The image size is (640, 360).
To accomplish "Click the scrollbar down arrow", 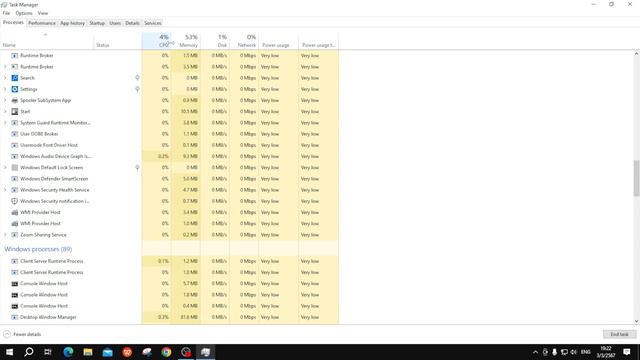I will (636, 321).
